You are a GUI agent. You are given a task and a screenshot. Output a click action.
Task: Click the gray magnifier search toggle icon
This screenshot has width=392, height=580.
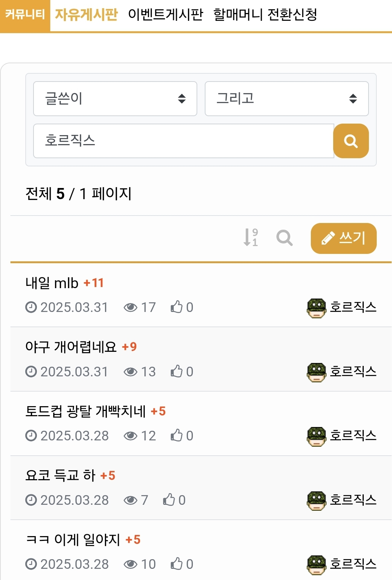click(284, 238)
